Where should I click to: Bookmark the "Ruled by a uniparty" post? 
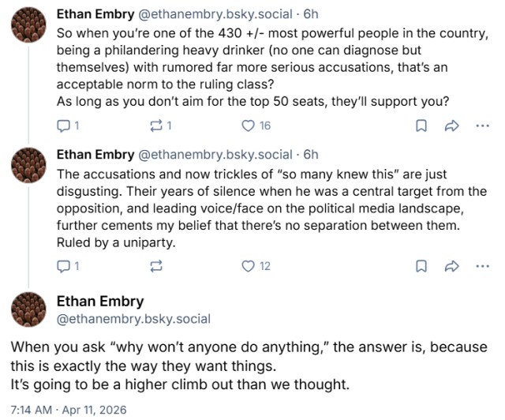[x=421, y=266]
